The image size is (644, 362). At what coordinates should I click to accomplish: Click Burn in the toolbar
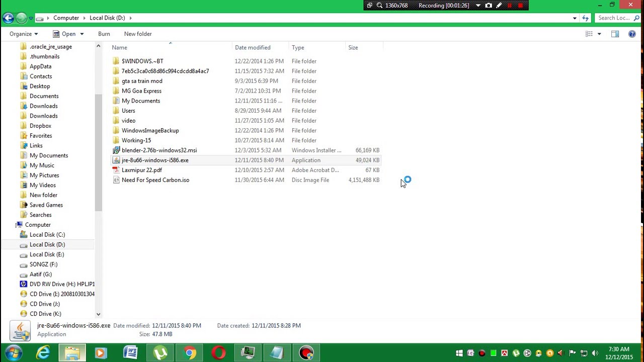pos(104,34)
